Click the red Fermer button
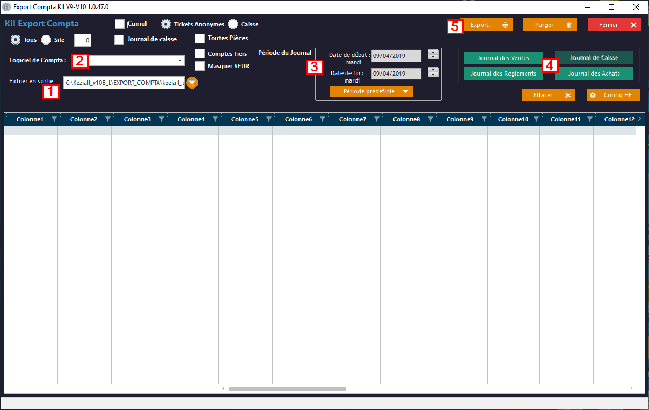The image size is (649, 410). [x=614, y=25]
